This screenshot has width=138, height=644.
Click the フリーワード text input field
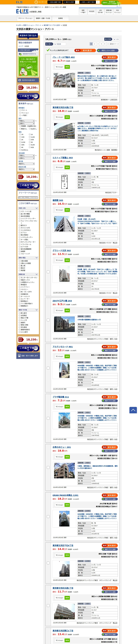pos(28,197)
